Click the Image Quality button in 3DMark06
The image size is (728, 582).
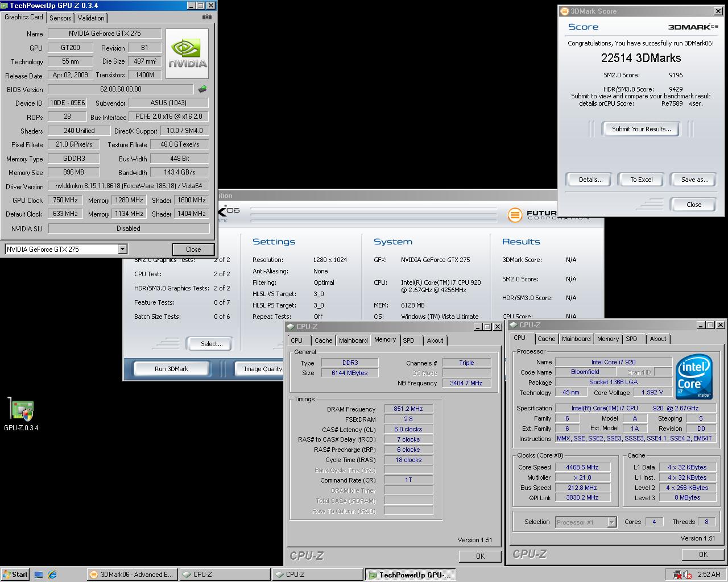260,369
